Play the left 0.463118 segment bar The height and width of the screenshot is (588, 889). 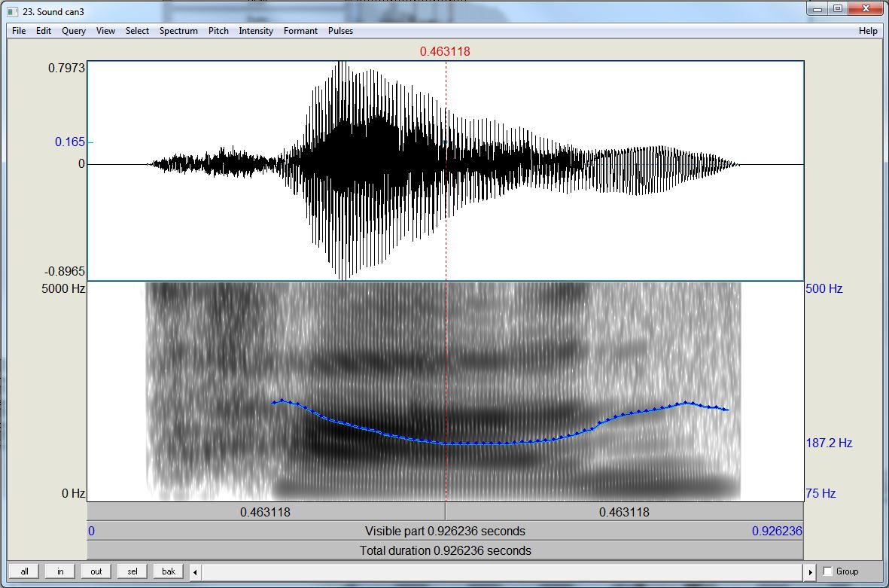click(x=266, y=512)
